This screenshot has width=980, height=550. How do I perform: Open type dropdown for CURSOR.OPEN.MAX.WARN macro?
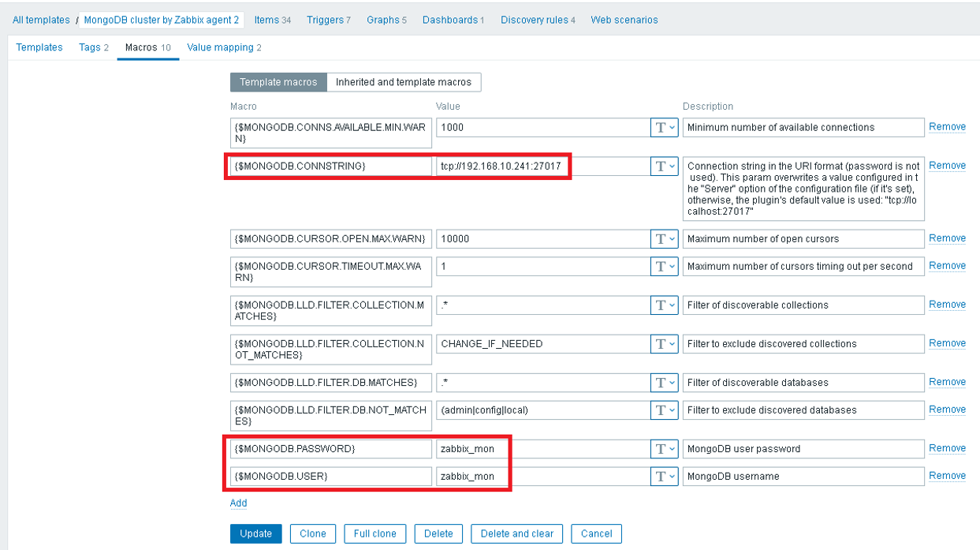pos(664,238)
